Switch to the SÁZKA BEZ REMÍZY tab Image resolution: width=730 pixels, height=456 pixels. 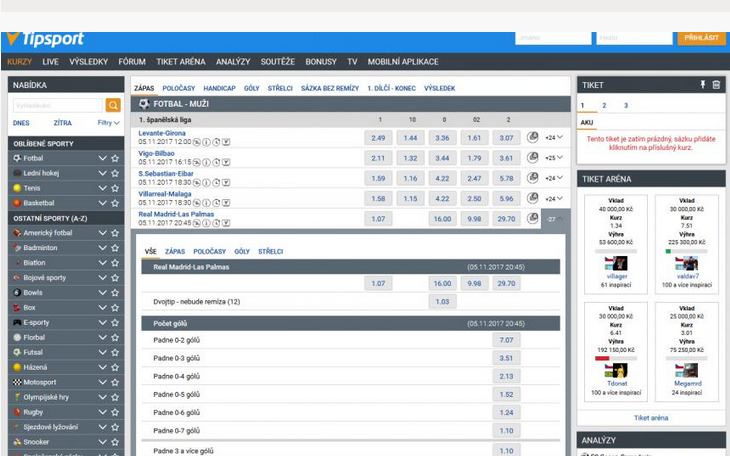pos(330,88)
